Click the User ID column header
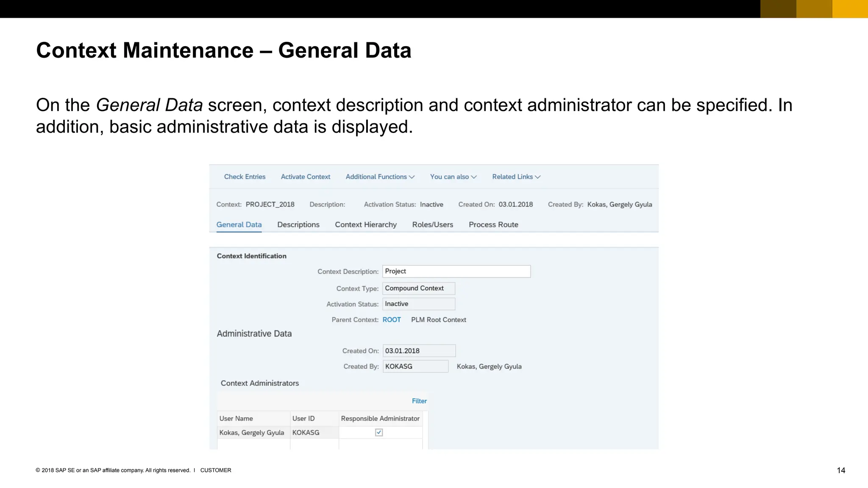Image resolution: width=868 pixels, height=488 pixels. point(314,419)
